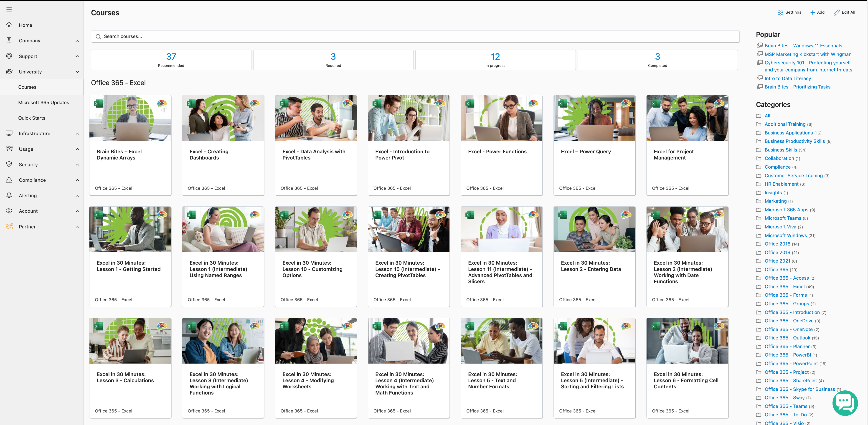Toggle the Required courses tab showing 3
Screen dimensions: 868x425
click(x=333, y=59)
